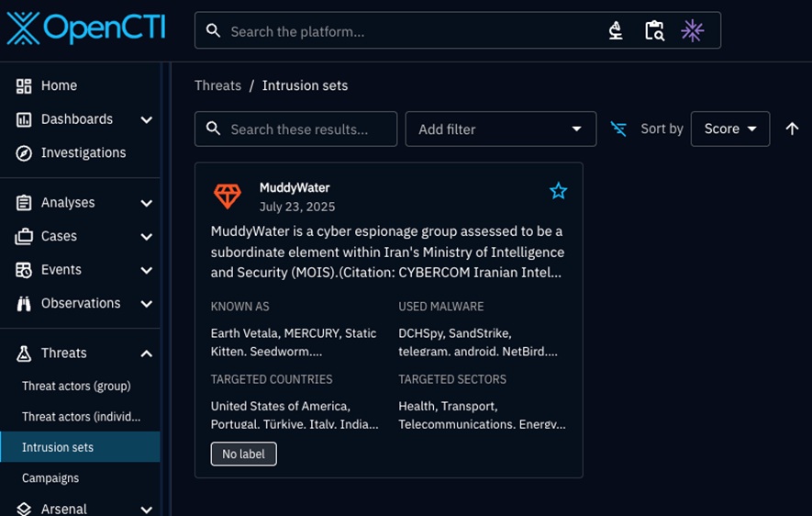The height and width of the screenshot is (516, 812).
Task: Expand the Events menu chevron
Action: [x=147, y=271]
